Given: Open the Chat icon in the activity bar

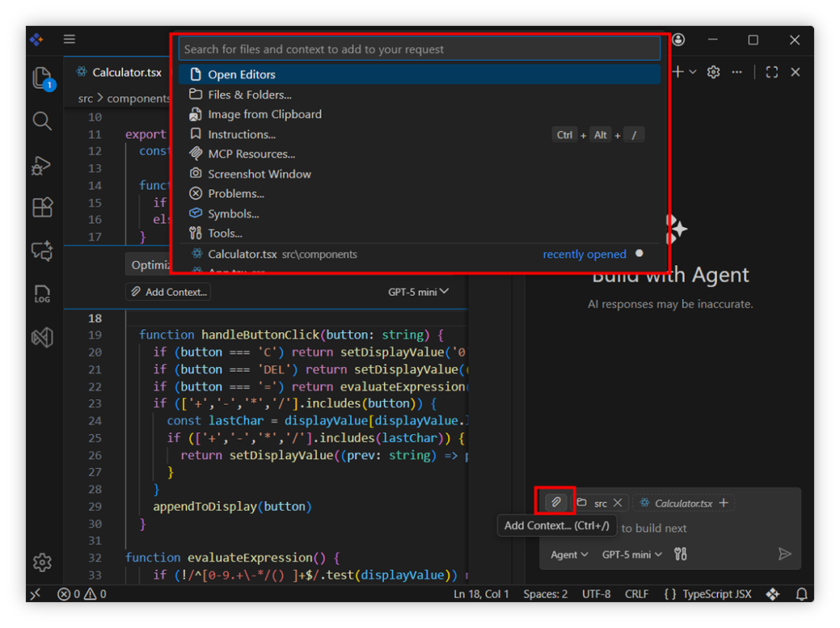Looking at the screenshot, I should tap(42, 251).
